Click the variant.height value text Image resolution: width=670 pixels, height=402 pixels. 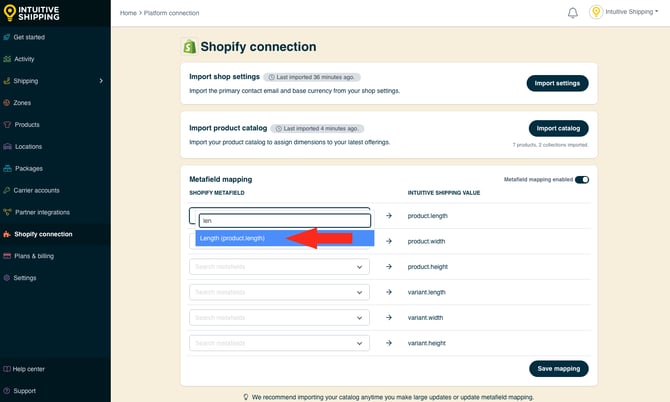pos(426,343)
